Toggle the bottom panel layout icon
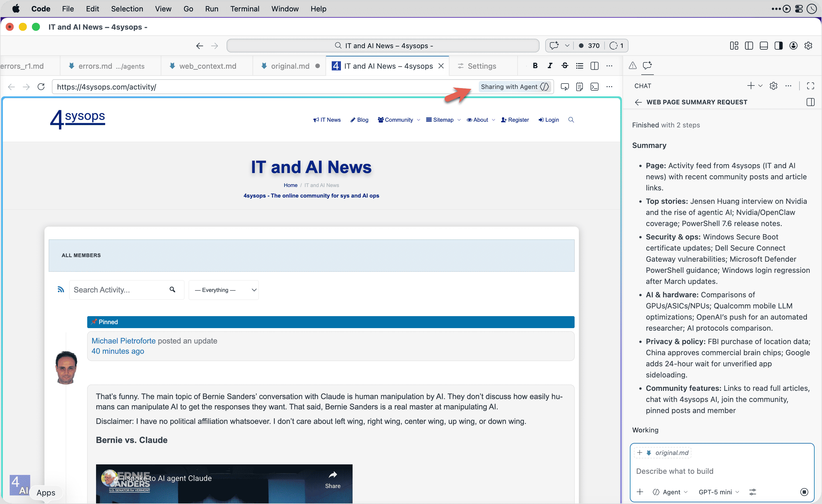 [x=764, y=46]
